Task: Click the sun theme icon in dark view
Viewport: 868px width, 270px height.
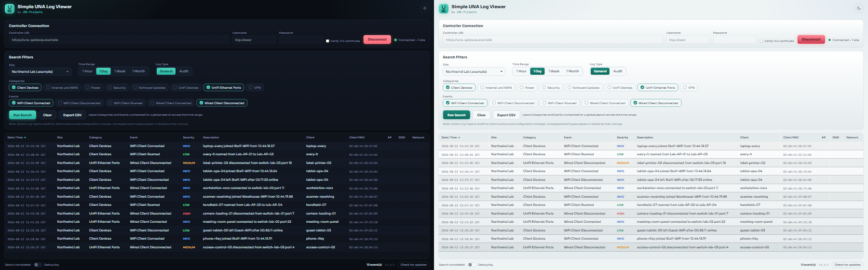Action: click(x=424, y=8)
